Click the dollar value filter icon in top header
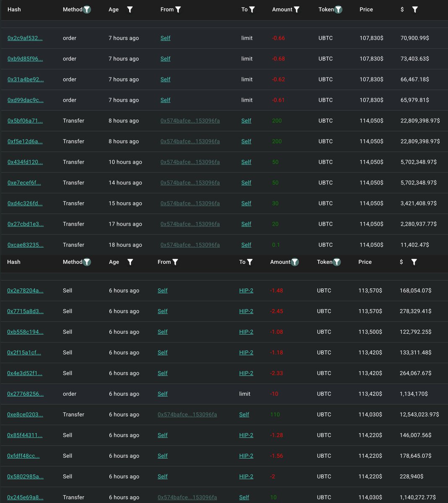Viewport: 448px width, 503px height. tap(415, 9)
